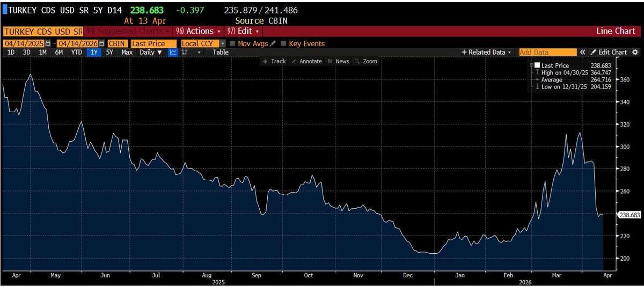The image size is (644, 287).
Task: Open the start date calendar picker
Action: tap(48, 43)
